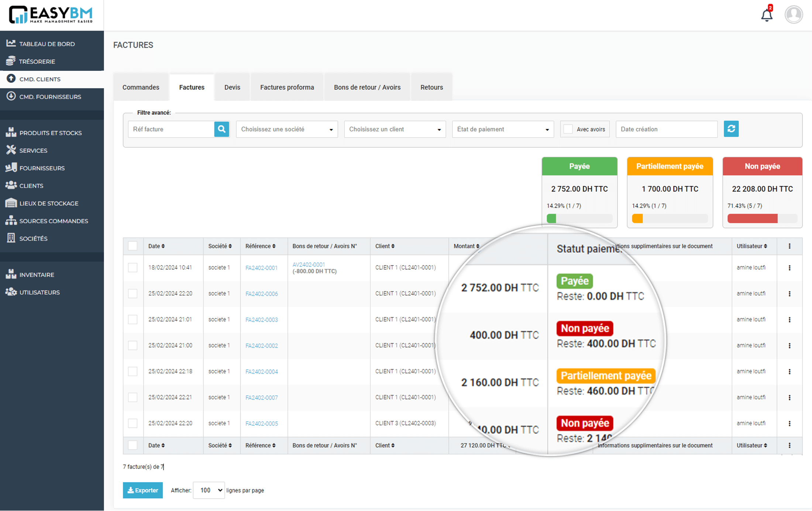The image size is (812, 511).
Task: Open the Choisissez un client dropdown
Action: [x=395, y=129]
